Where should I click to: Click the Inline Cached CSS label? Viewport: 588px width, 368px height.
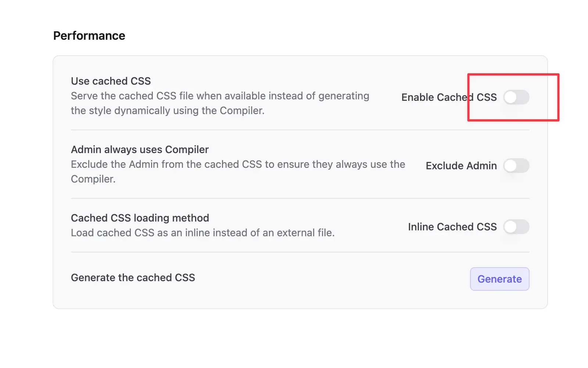tap(452, 227)
